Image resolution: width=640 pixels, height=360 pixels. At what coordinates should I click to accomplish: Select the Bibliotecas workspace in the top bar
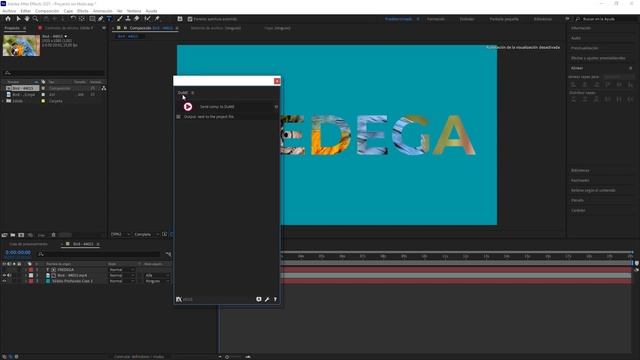click(543, 19)
